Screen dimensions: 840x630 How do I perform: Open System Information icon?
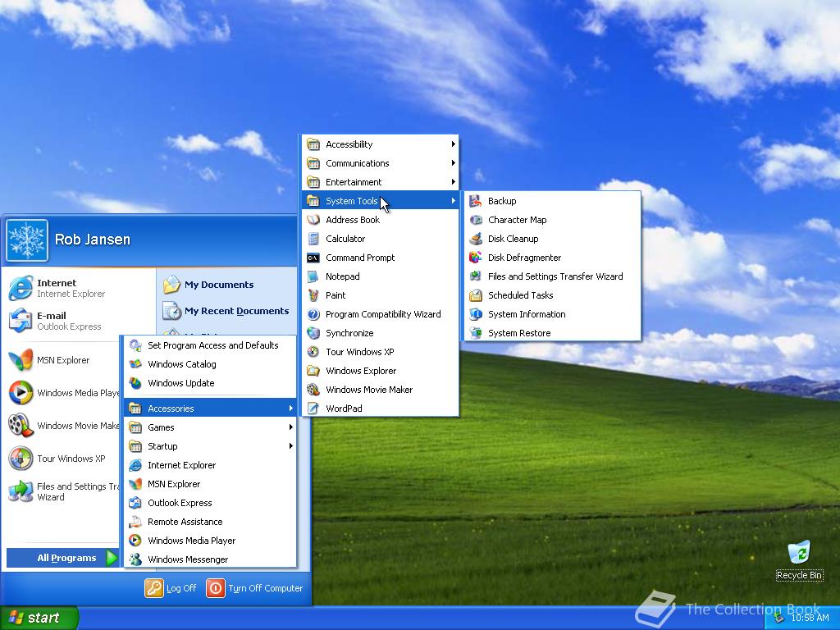coord(476,314)
